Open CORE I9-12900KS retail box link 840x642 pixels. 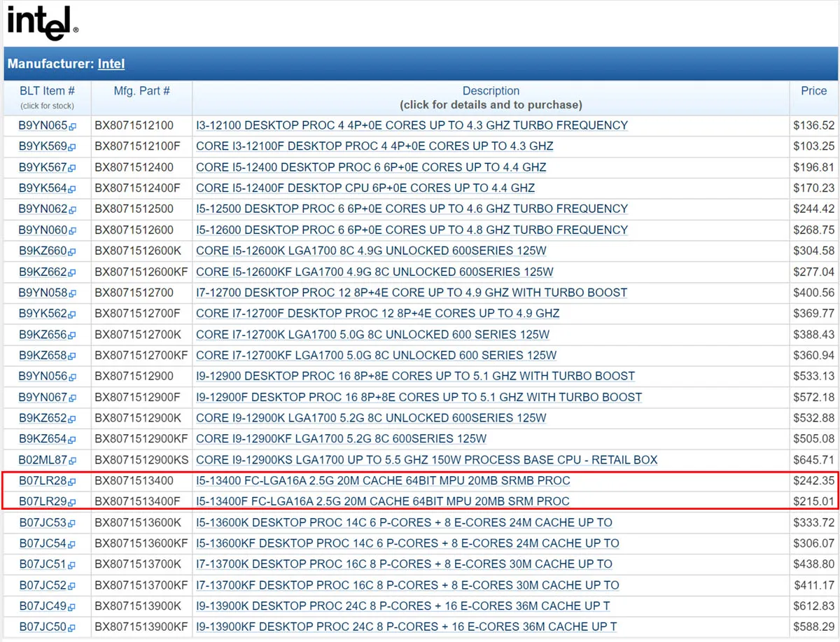click(x=427, y=460)
